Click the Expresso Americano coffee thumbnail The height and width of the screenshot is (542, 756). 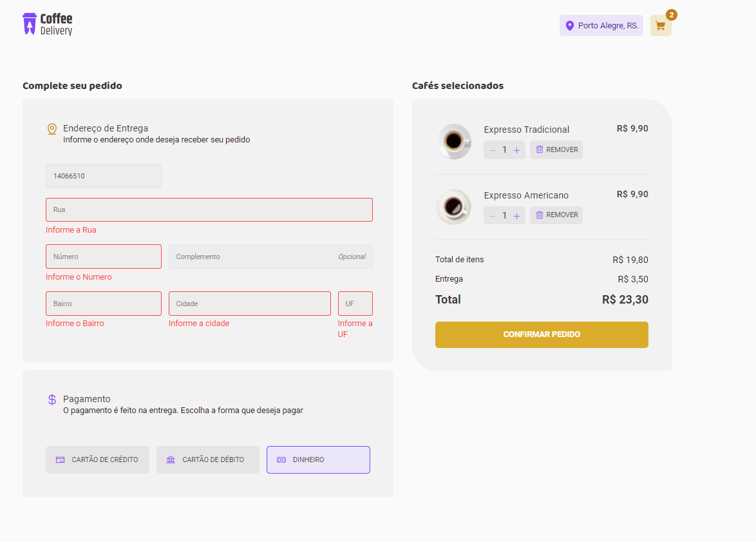coord(454,206)
